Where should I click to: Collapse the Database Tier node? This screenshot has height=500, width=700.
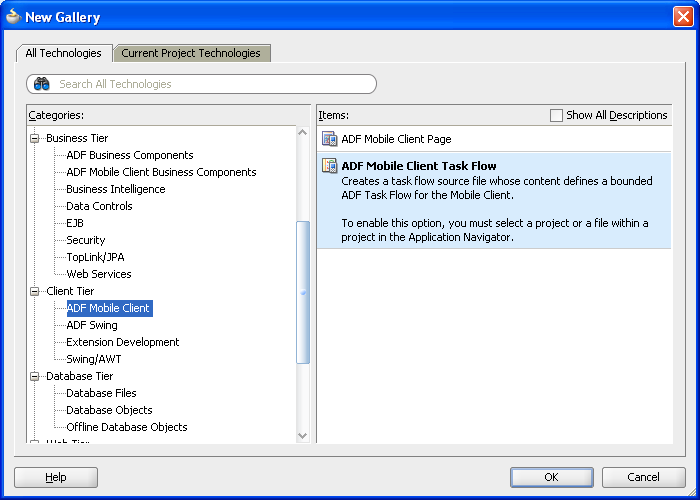click(x=34, y=376)
